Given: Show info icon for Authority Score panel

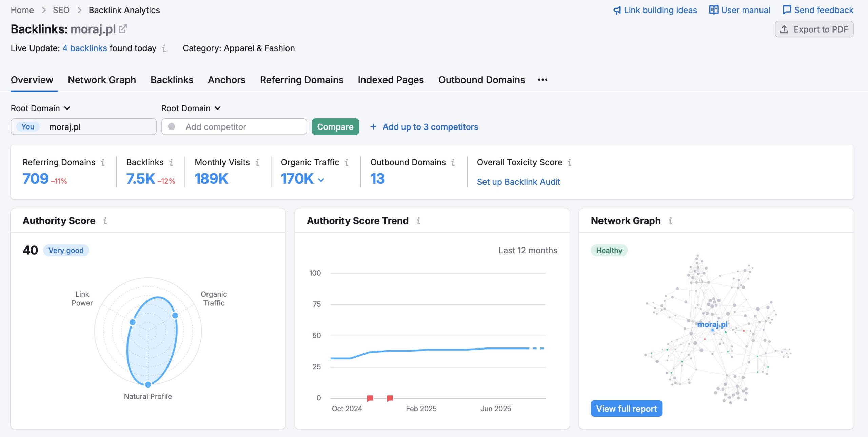Looking at the screenshot, I should click(105, 221).
